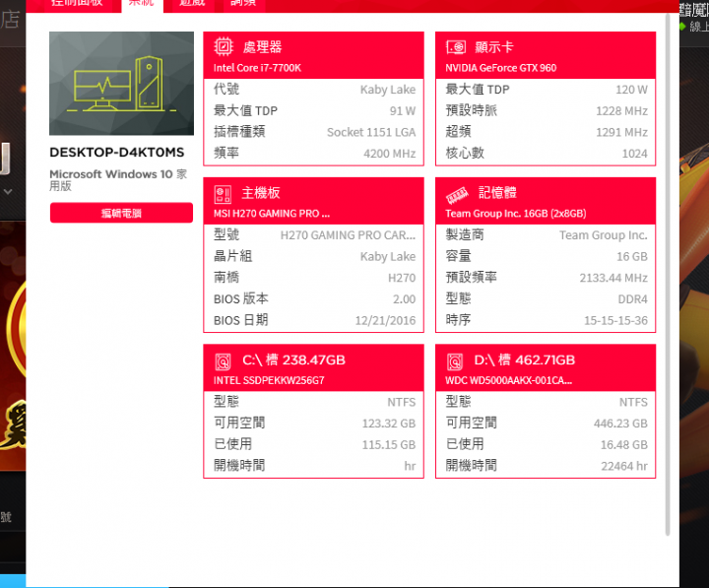Click the NTFS value under D:\ drive
This screenshot has width=709, height=588.
pyautogui.click(x=633, y=402)
